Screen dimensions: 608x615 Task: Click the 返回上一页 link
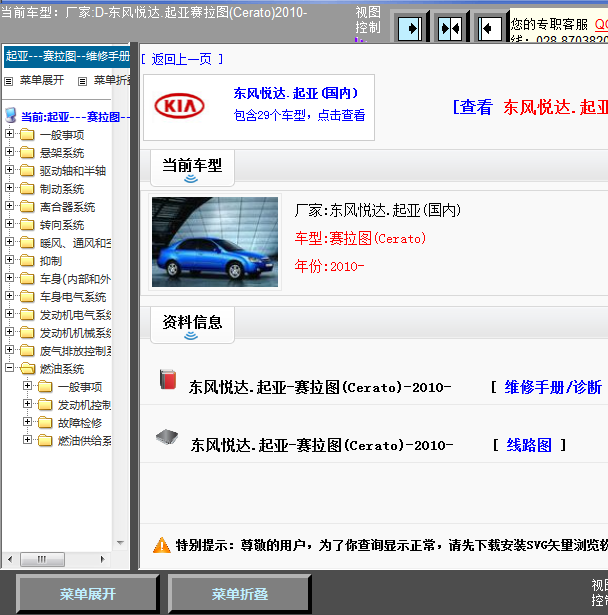(x=182, y=59)
